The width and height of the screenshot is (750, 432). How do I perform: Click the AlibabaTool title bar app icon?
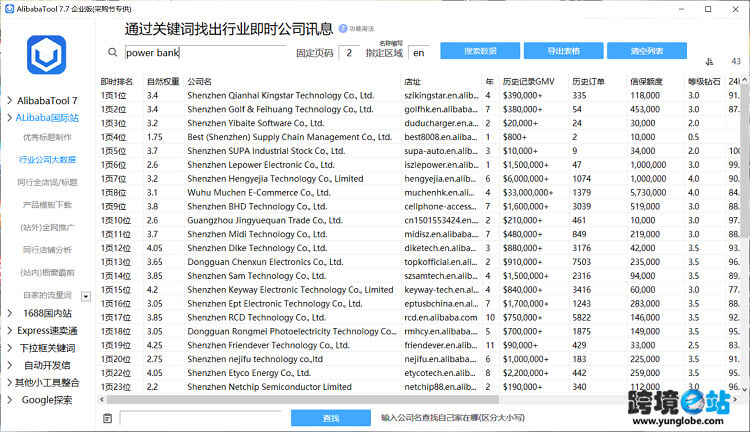tap(9, 9)
